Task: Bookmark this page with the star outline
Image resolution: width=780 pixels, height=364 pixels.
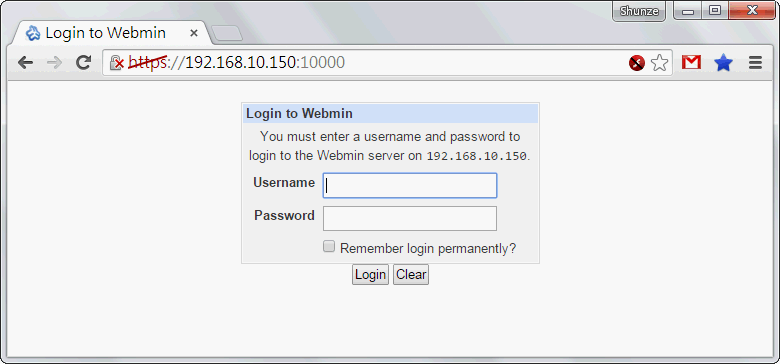Action: pos(659,63)
